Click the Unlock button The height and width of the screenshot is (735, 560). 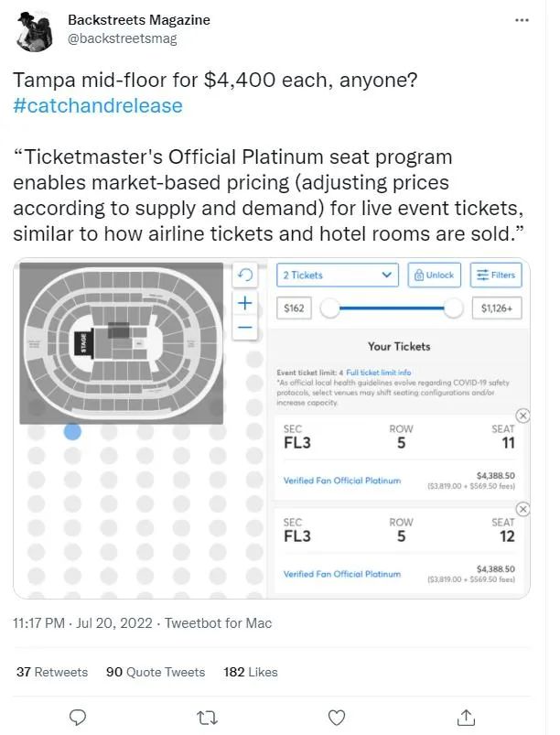tap(434, 275)
